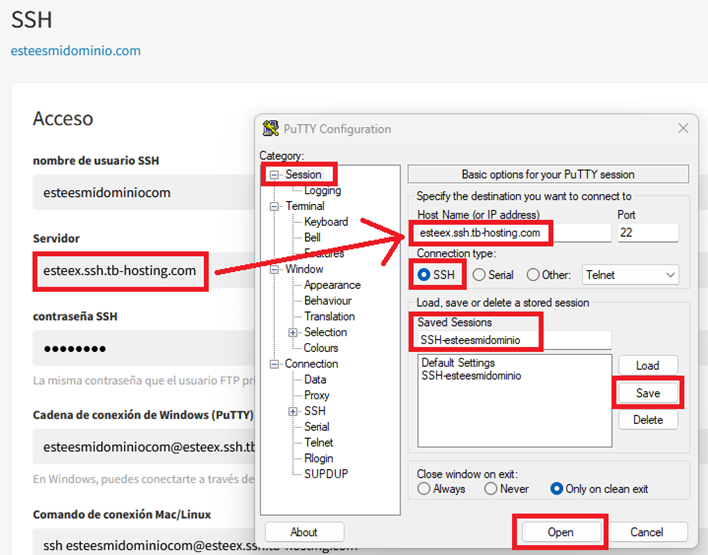Select SSH connection type radio button

pos(425,275)
